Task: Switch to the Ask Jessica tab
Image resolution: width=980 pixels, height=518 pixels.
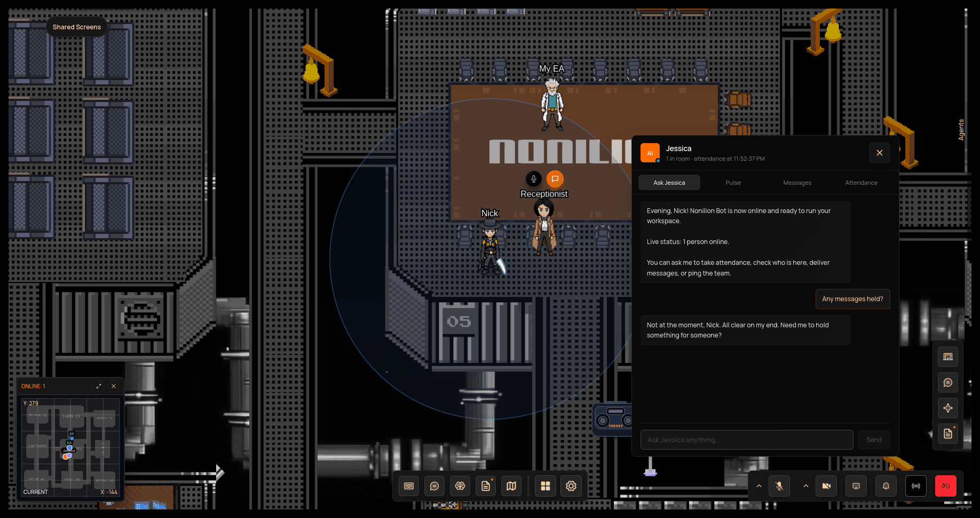Action: (x=669, y=183)
